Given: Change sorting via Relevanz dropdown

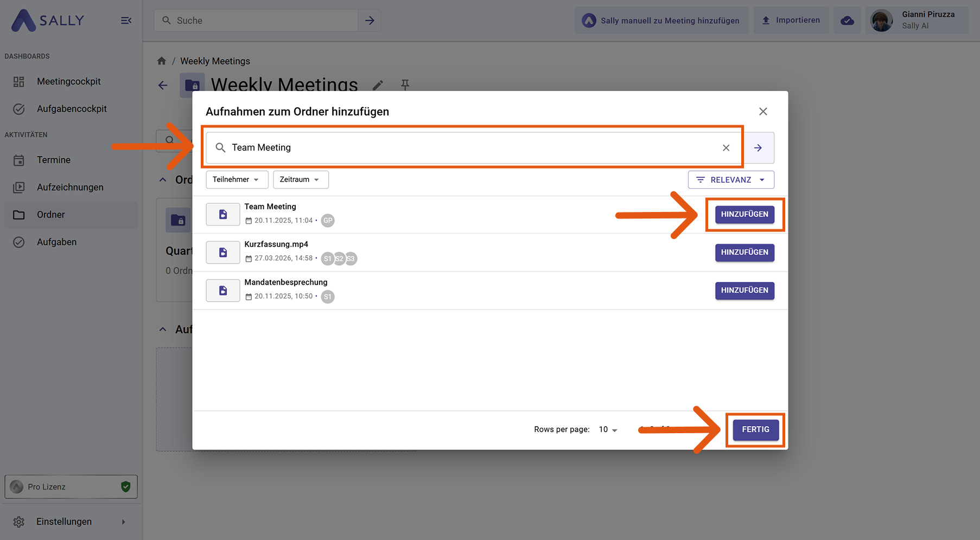Looking at the screenshot, I should 730,180.
